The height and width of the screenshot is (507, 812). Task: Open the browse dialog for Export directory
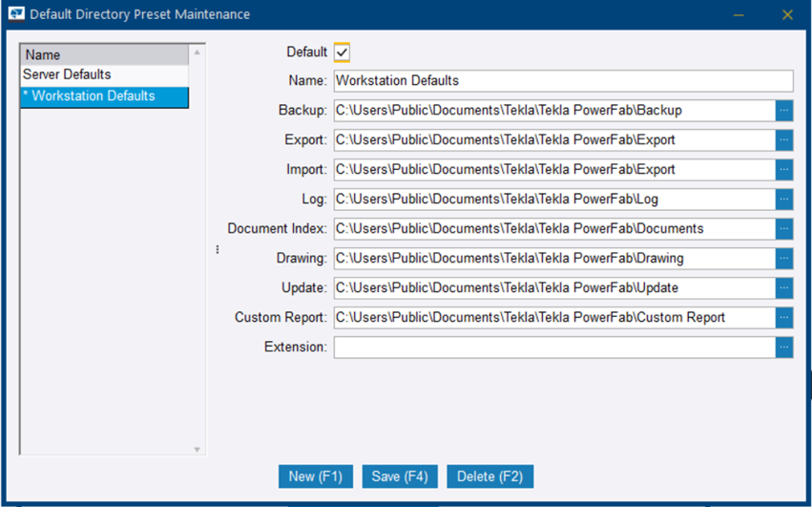point(784,140)
